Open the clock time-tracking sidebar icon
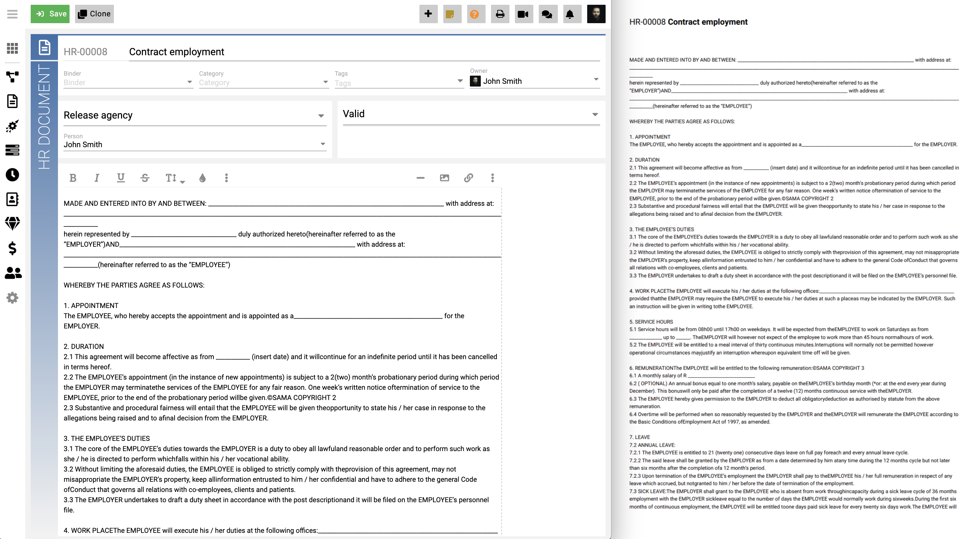This screenshot has width=980, height=539. coord(13,174)
